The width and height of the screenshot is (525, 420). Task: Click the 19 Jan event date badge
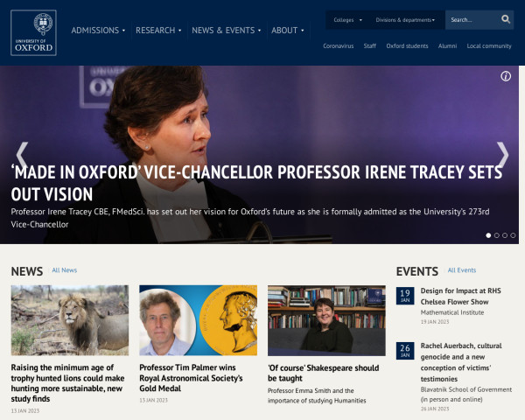coord(405,296)
